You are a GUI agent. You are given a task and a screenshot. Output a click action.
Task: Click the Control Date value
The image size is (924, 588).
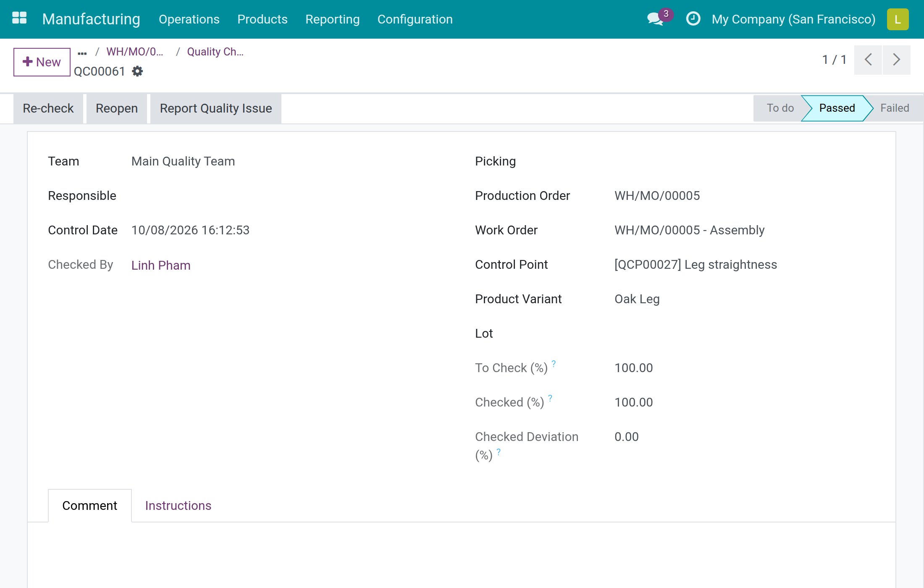click(x=190, y=230)
